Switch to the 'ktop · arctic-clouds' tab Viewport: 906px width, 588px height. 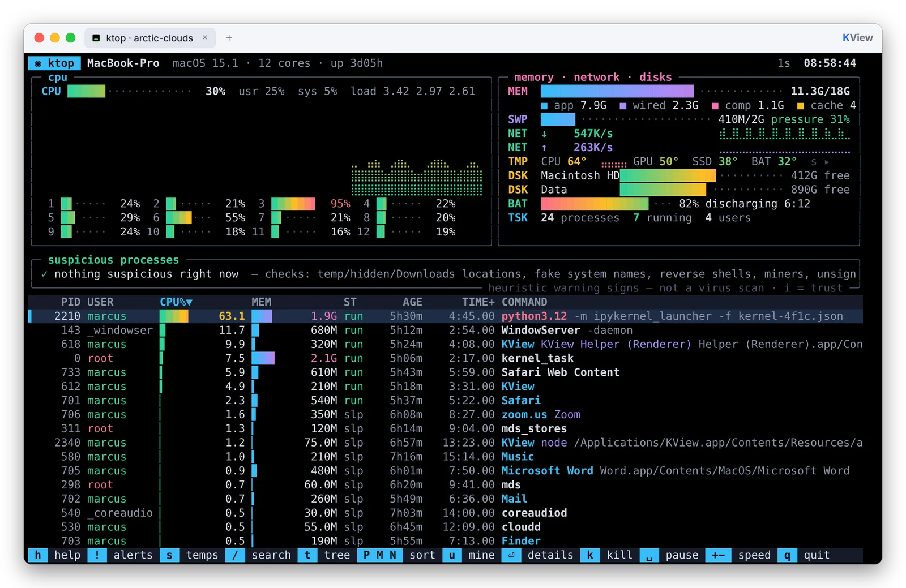pyautogui.click(x=150, y=38)
